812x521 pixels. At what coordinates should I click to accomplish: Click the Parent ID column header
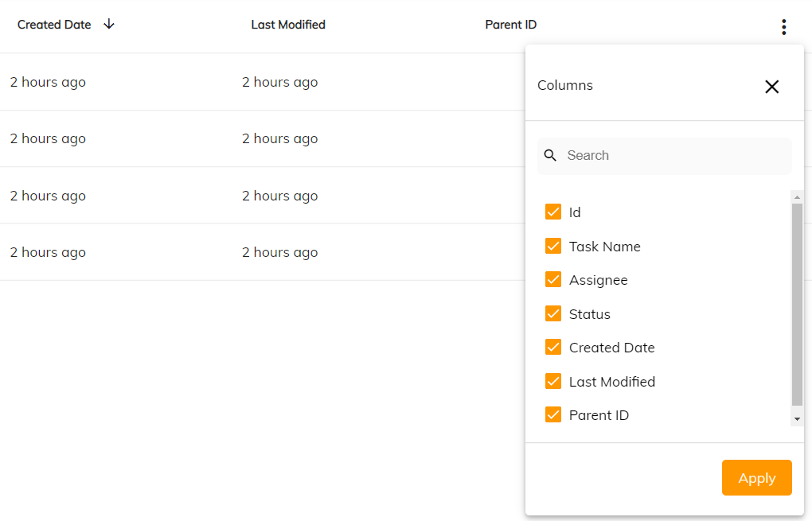pos(510,25)
